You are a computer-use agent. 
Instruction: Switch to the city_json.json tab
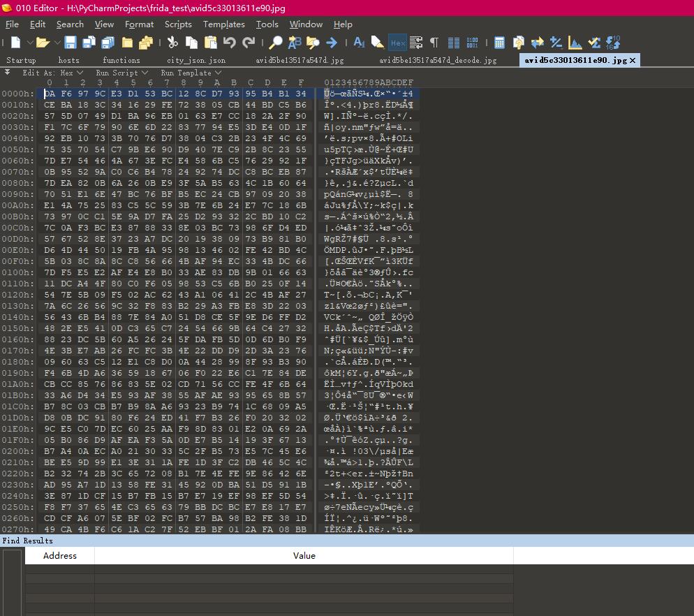pos(196,60)
